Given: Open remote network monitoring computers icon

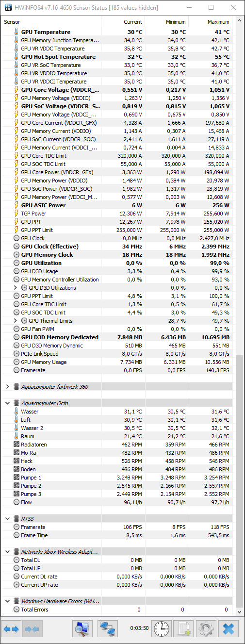Looking at the screenshot, I should [107, 629].
